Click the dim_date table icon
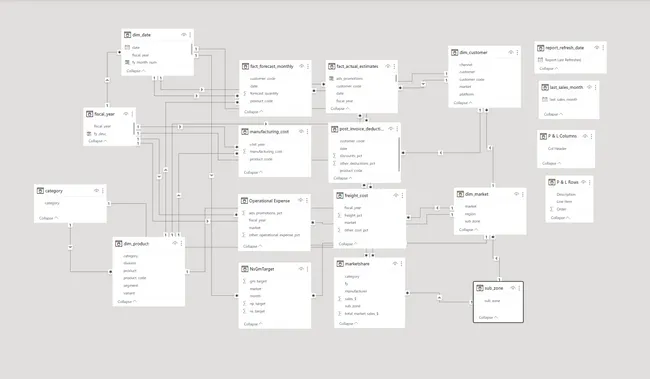The width and height of the screenshot is (650, 379). tap(128, 35)
